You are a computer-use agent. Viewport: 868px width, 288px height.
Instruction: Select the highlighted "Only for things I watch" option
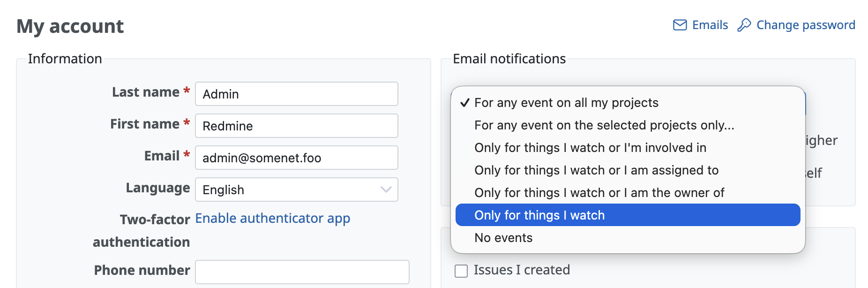point(539,215)
